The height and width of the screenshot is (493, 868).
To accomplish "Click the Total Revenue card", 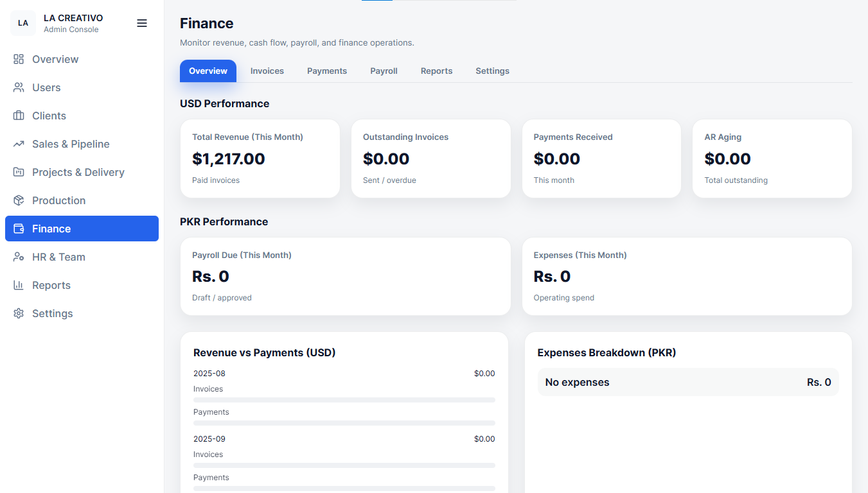I will click(260, 159).
